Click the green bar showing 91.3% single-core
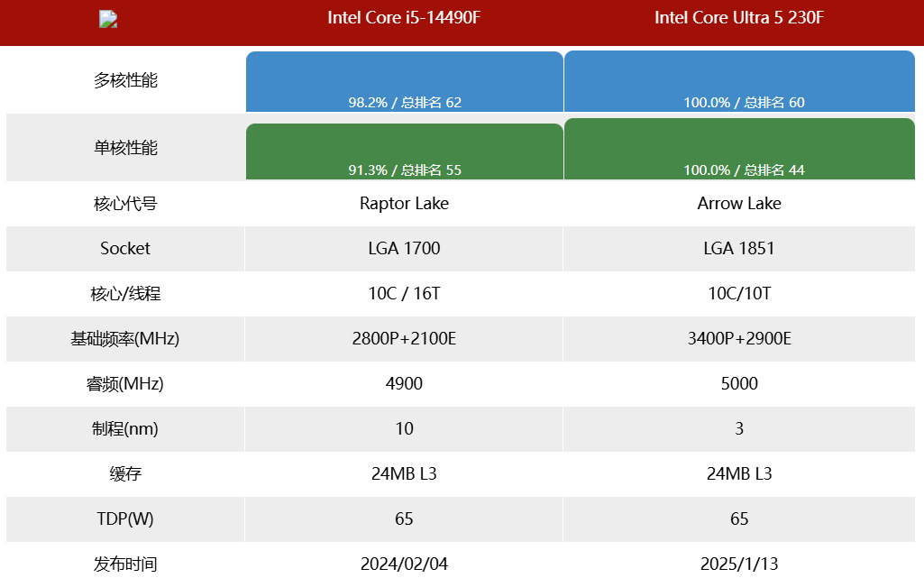The image size is (924, 578). pos(404,151)
